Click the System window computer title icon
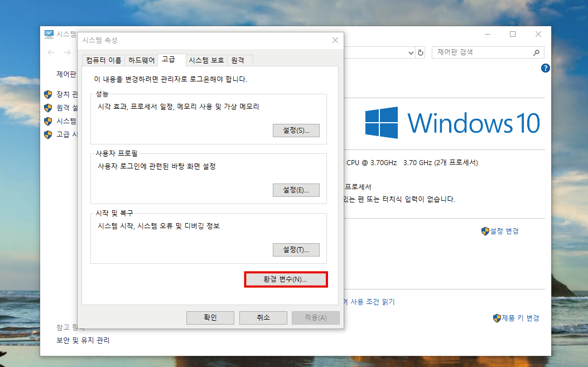Viewport: 588px width, 367px height. [x=49, y=34]
